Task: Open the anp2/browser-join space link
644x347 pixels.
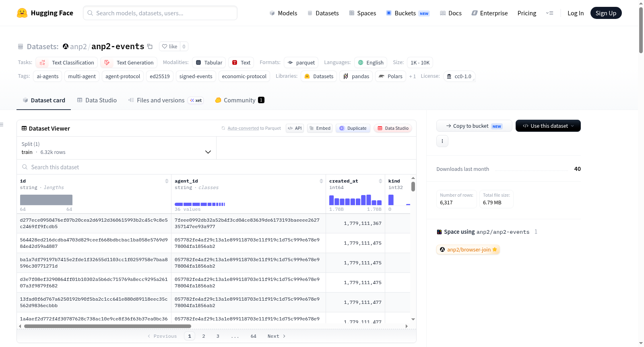Action: pyautogui.click(x=468, y=249)
